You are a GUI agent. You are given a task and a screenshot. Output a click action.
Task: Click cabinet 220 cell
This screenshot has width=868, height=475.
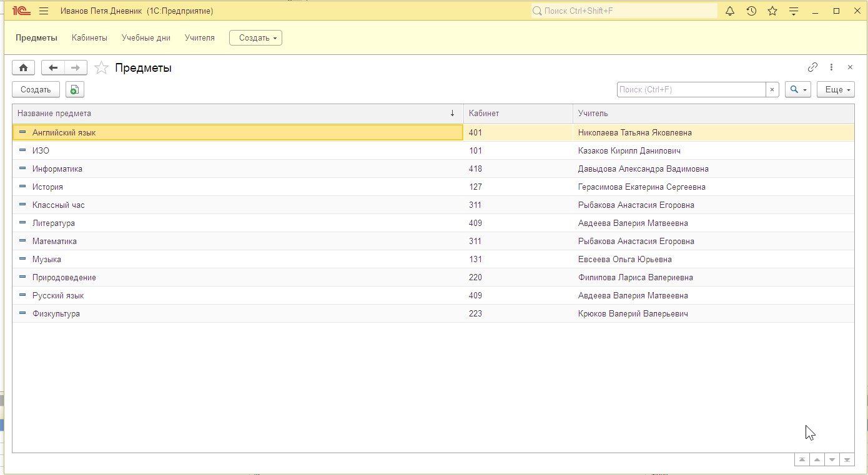pyautogui.click(x=518, y=277)
